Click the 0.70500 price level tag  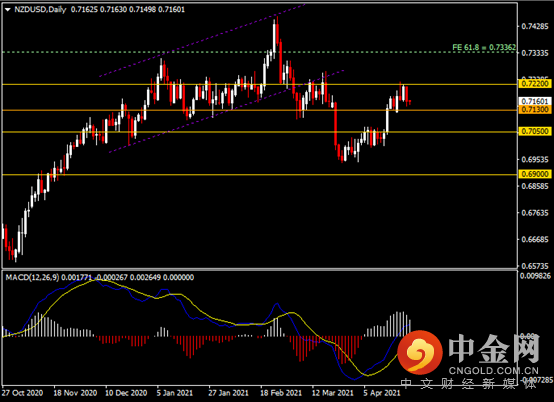point(535,131)
